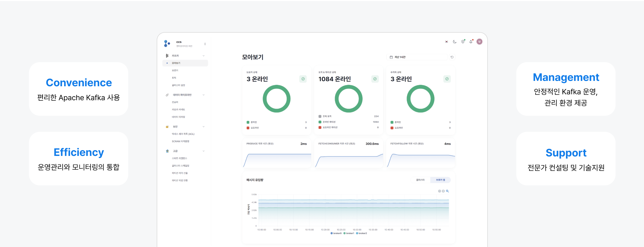Select the 브로커 별 chart tab
This screenshot has height=247, width=644.
click(440, 180)
